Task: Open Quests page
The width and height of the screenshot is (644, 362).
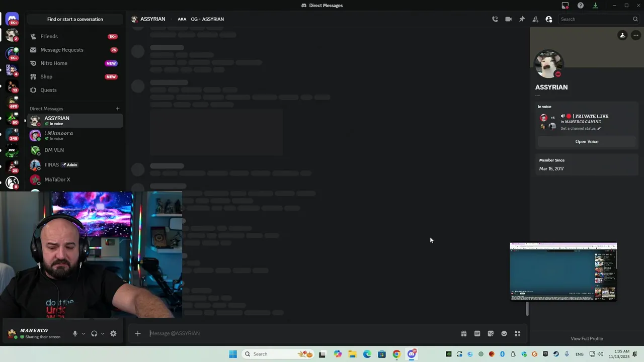Action: pos(75,90)
